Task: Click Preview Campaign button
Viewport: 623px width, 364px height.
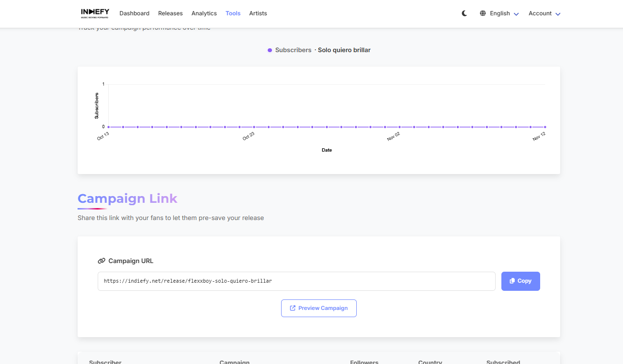Action: [x=318, y=308]
